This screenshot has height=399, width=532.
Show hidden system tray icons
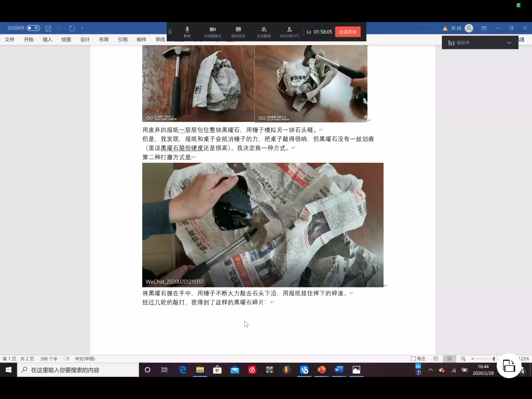click(x=430, y=370)
